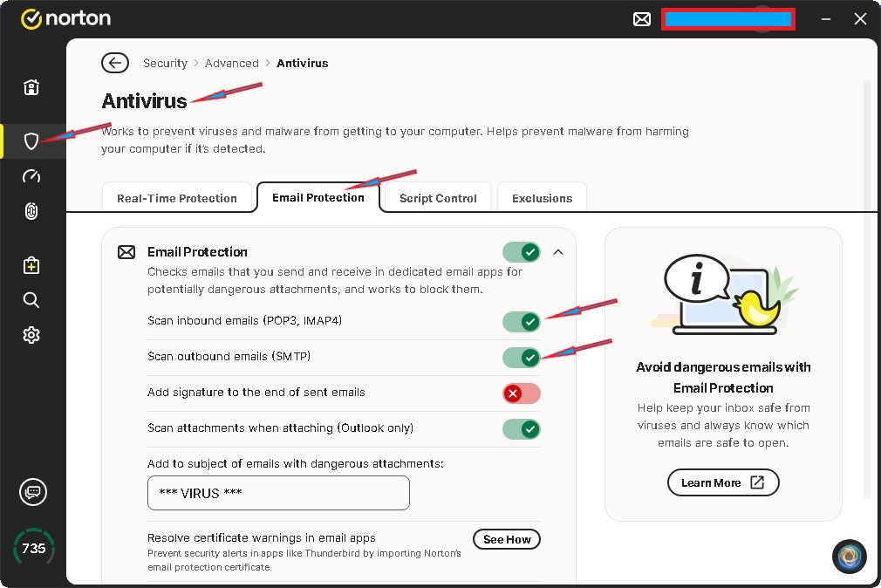The image size is (881, 588).
Task: Open the Privacy fingerprint sidebar icon
Action: (x=31, y=211)
